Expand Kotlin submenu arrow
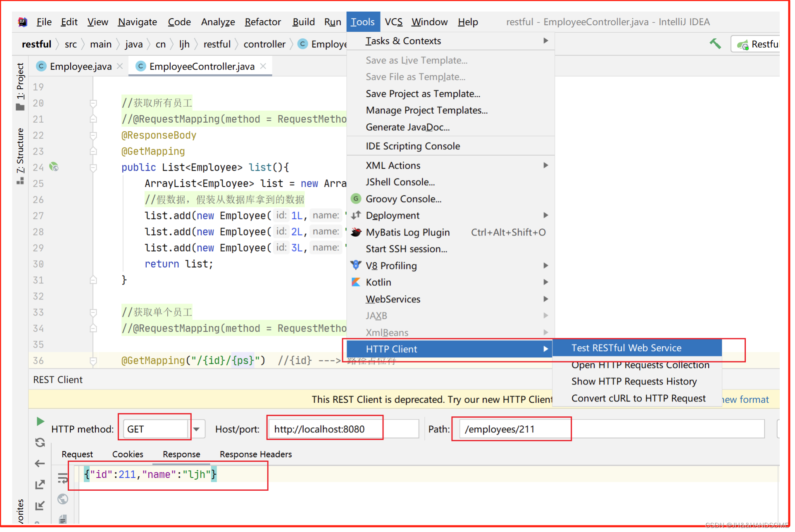The width and height of the screenshot is (795, 532). point(545,282)
